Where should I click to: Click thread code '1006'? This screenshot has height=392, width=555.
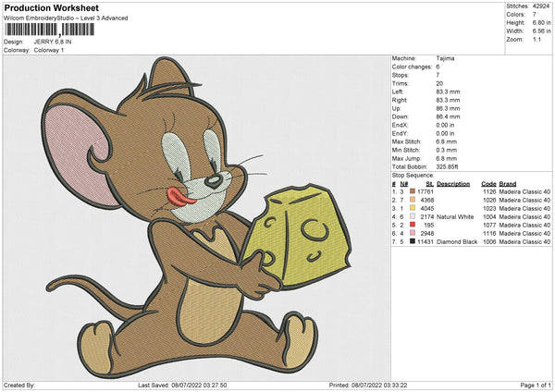489,241
